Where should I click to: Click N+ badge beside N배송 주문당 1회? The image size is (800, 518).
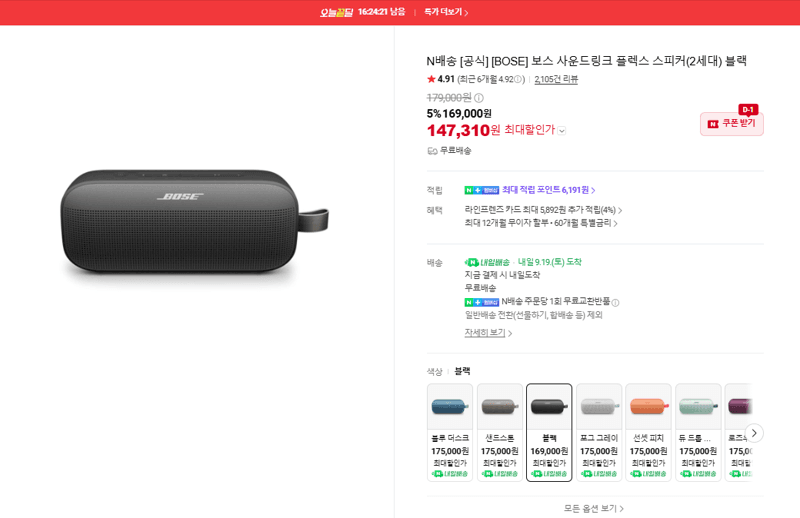point(481,302)
